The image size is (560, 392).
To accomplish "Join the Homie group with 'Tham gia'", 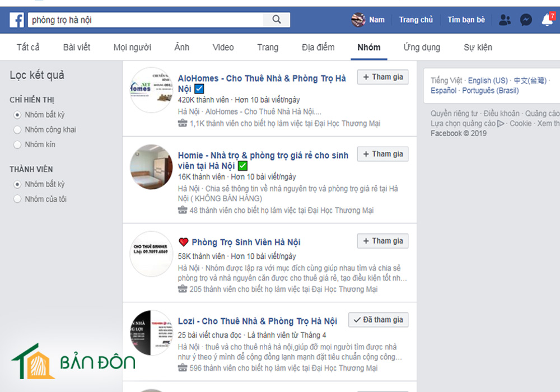I will click(x=383, y=154).
